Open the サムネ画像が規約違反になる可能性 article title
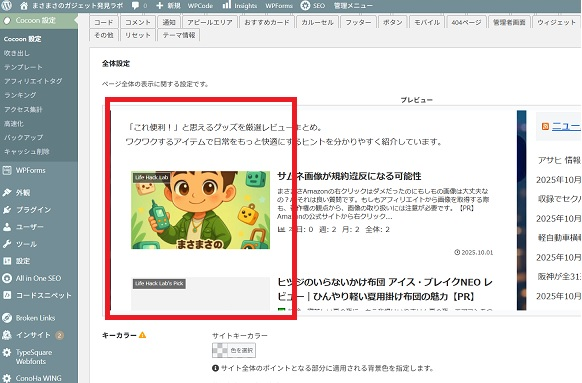 coord(349,176)
